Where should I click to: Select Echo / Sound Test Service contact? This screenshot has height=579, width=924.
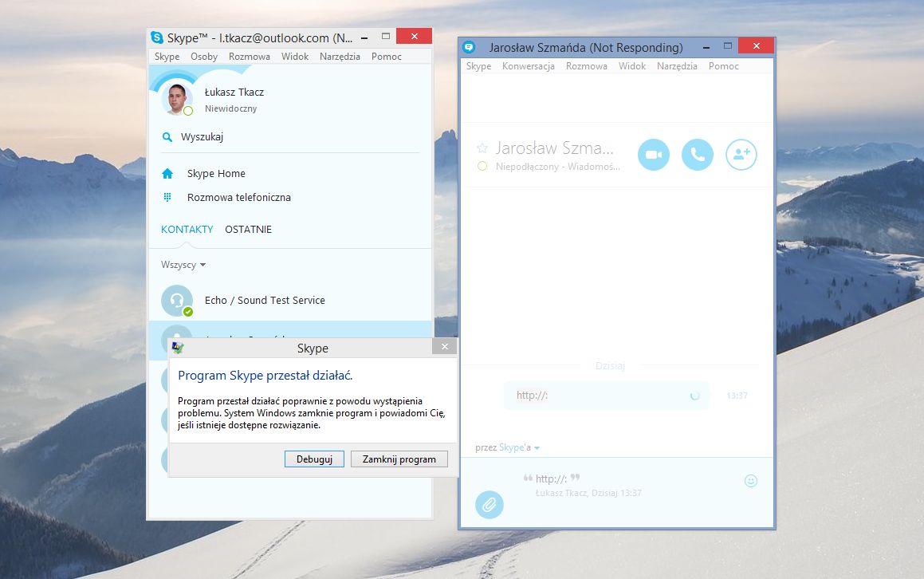point(290,300)
